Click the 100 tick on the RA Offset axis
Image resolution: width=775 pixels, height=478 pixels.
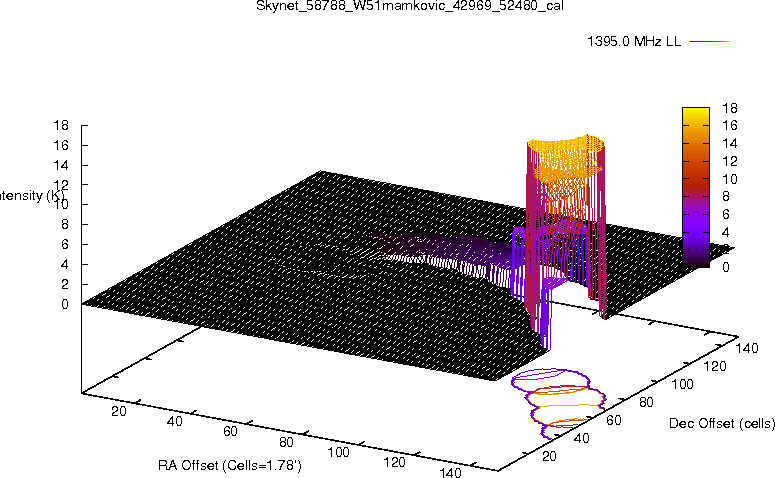pyautogui.click(x=339, y=452)
